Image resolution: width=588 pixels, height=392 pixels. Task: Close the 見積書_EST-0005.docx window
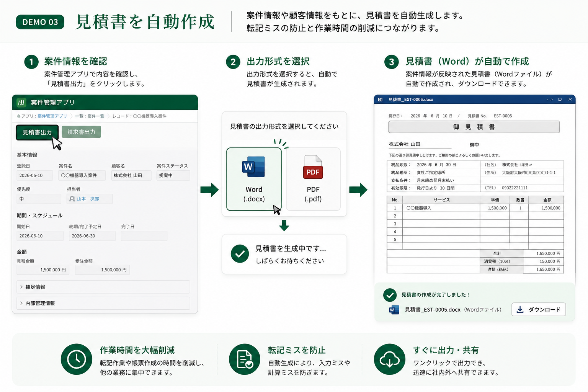click(570, 100)
